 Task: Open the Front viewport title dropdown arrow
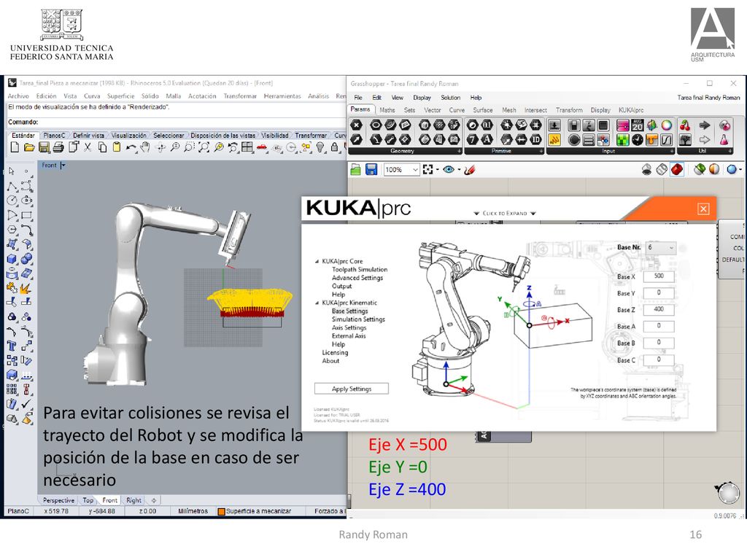point(63,166)
